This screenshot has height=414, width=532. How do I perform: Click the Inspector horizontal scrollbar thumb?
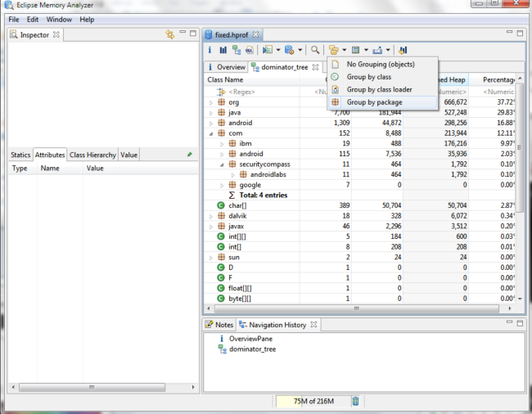92,387
